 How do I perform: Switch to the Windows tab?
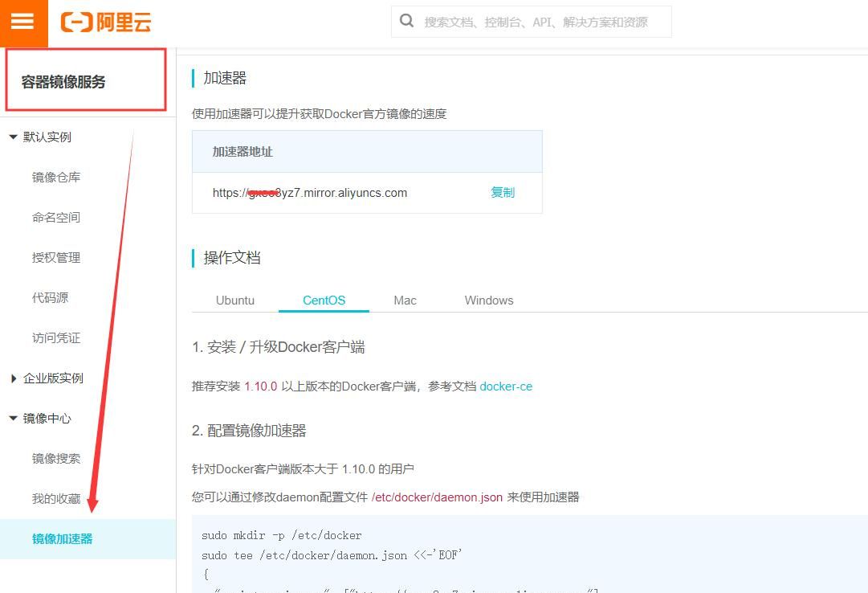click(488, 300)
